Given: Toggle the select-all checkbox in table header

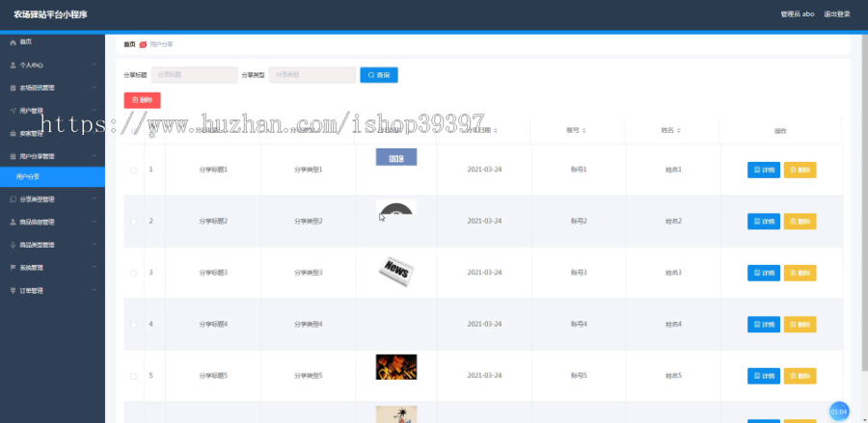Looking at the screenshot, I should click(133, 131).
